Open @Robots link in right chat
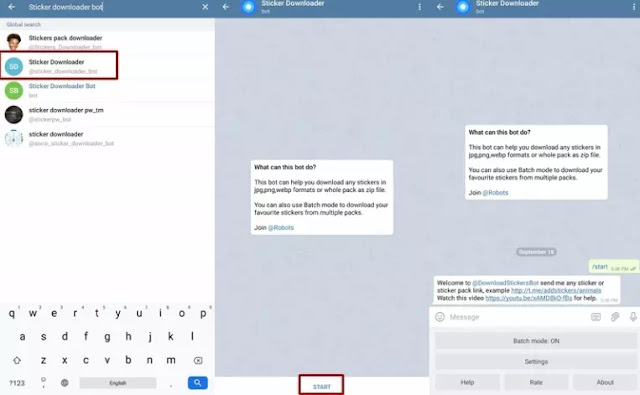The height and width of the screenshot is (395, 640). (x=496, y=193)
